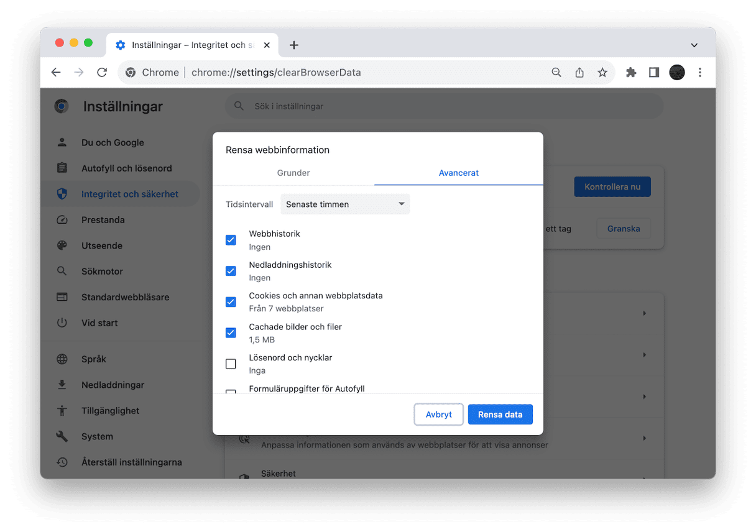Uncheck Cachade bilder och filer
The image size is (756, 532).
click(231, 333)
